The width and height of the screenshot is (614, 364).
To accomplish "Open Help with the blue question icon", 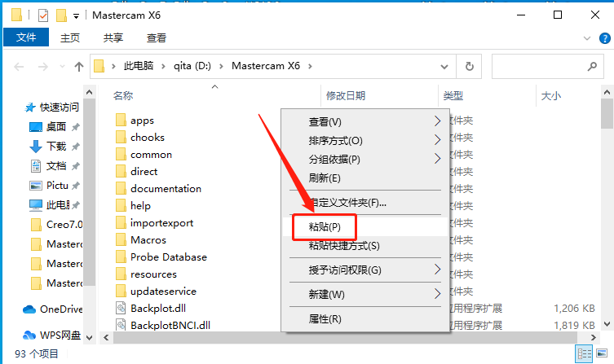I will (604, 38).
